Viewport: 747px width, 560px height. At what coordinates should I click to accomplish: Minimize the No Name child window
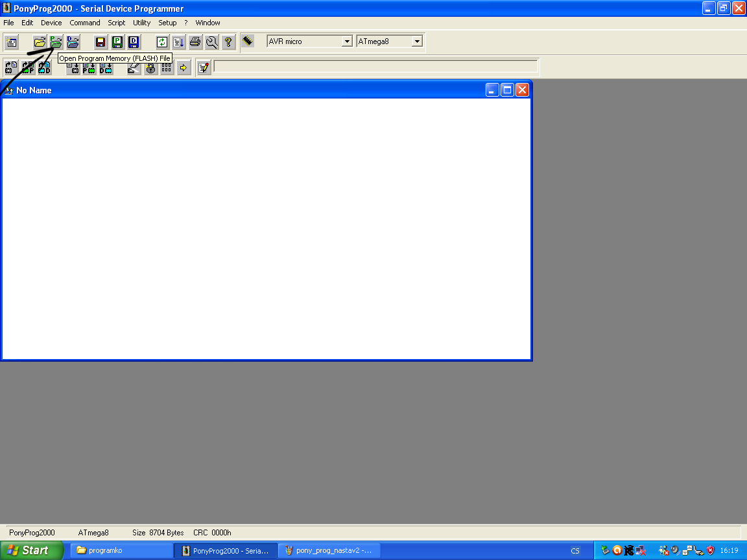[492, 89]
